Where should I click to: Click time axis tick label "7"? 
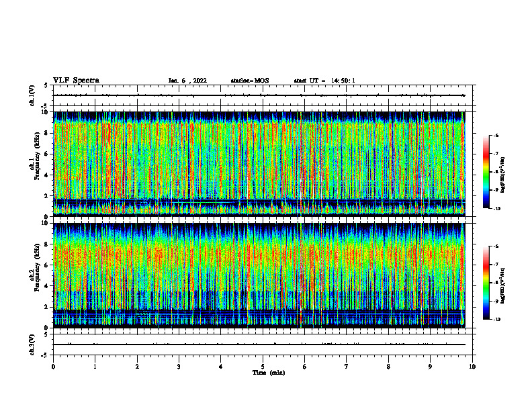pos(347,367)
